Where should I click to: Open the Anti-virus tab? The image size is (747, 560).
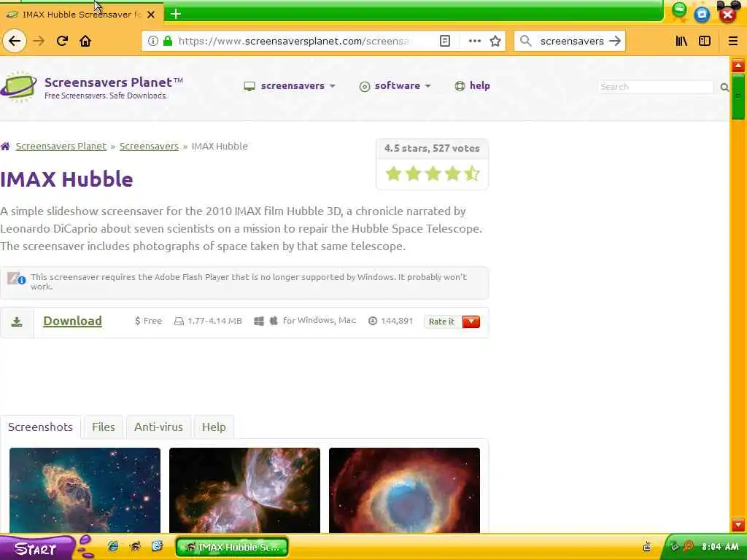coord(158,427)
